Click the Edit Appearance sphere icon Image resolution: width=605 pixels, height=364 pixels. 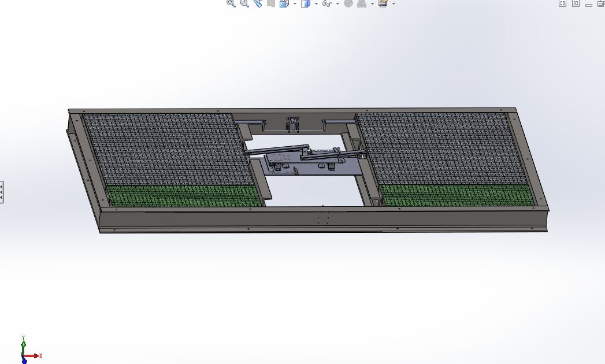point(348,3)
